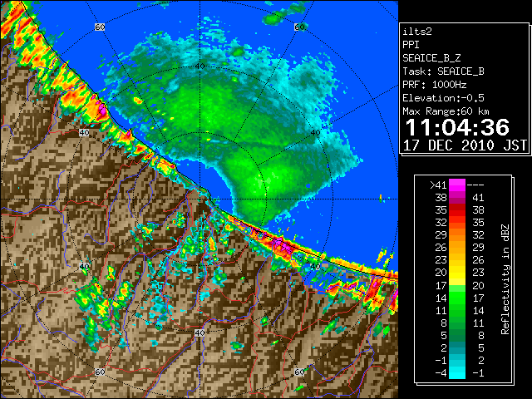Click the "-4" label at the legend bottom
Screen dimensions: 532x399
point(441,373)
